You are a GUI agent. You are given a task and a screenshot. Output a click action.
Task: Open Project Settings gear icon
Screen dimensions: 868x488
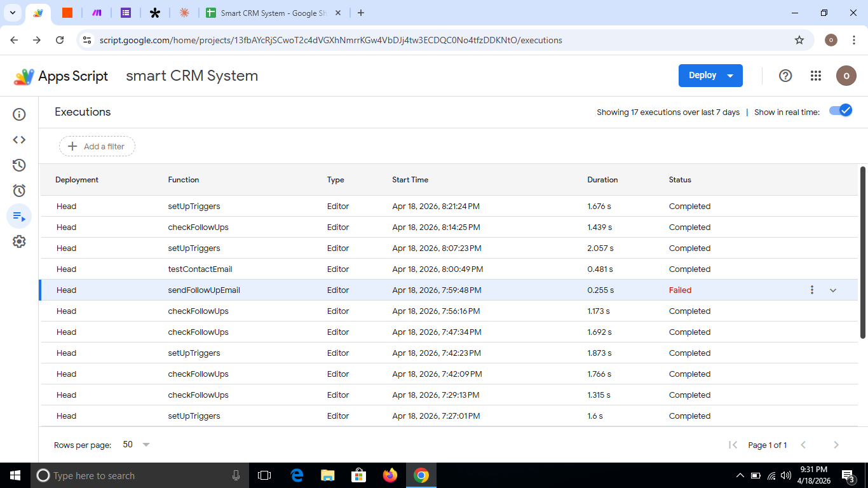tap(19, 241)
